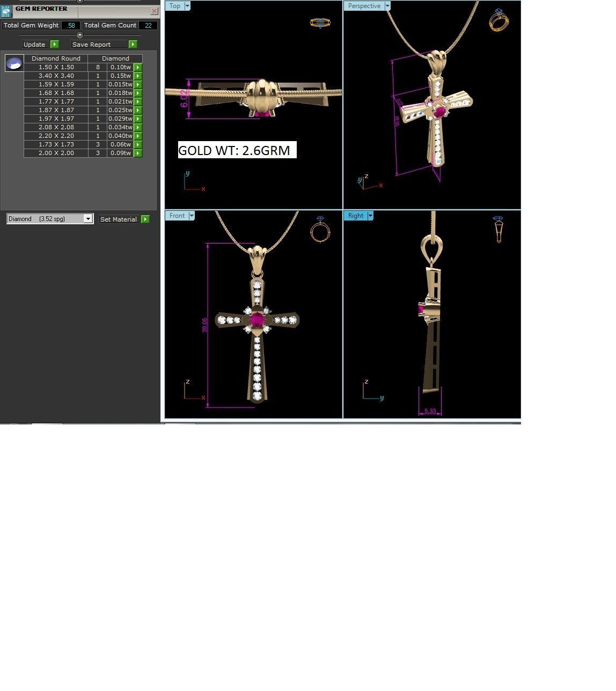Select the 3.40 X 3.40 size cell

coord(56,76)
